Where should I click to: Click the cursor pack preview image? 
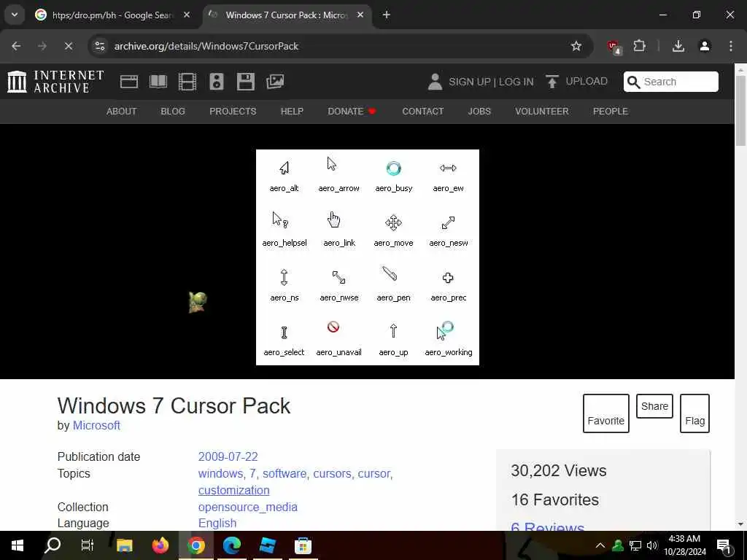(368, 257)
